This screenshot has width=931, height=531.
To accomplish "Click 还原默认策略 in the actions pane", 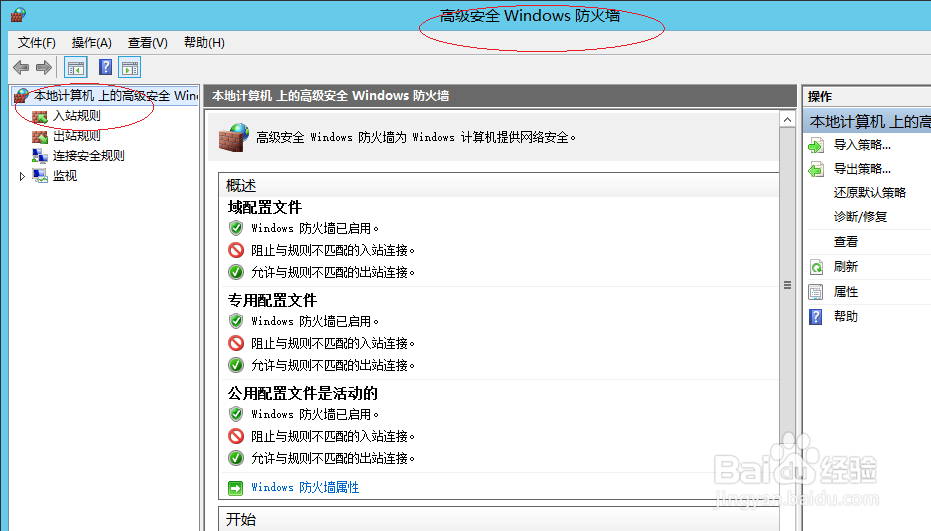I will click(869, 193).
